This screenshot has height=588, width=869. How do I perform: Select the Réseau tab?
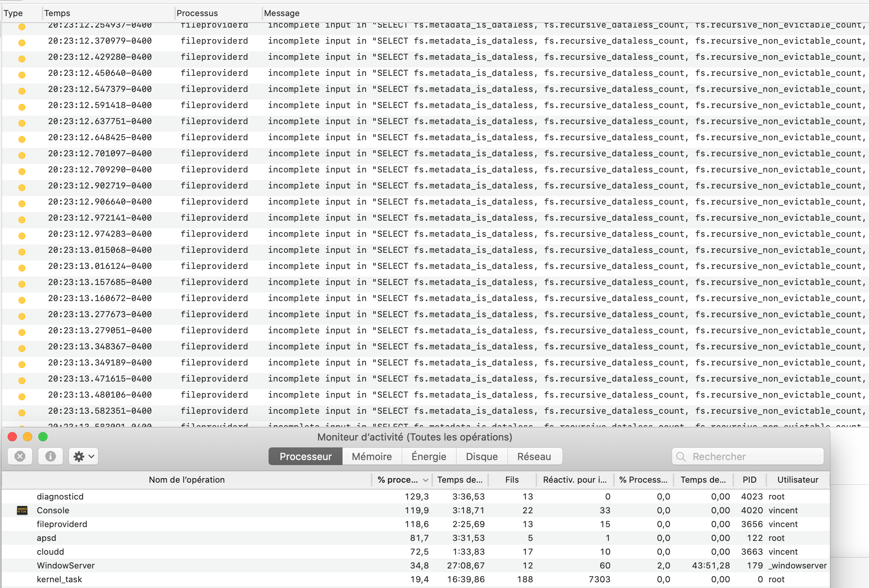pos(534,457)
